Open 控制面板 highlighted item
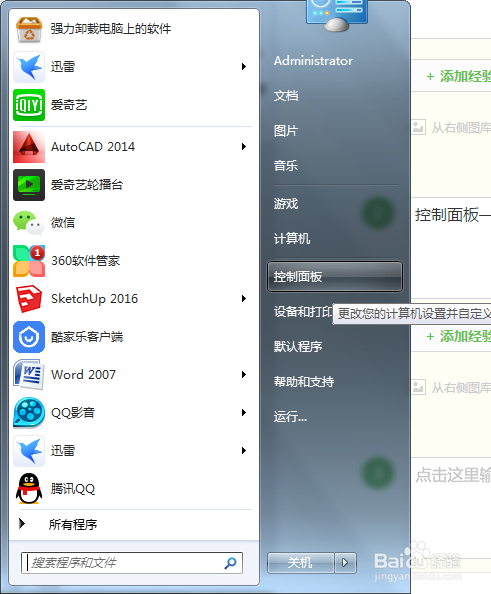491x594 pixels. tap(335, 277)
